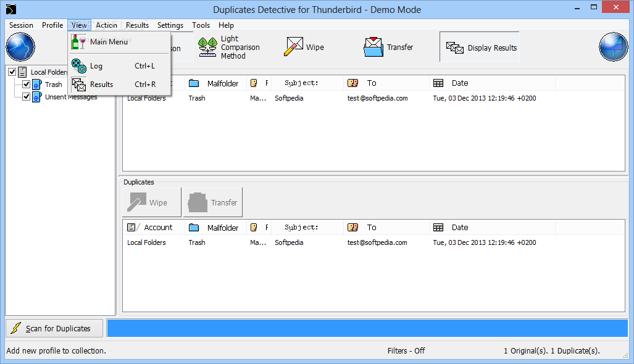Uncheck the Trash folder checkbox

[x=27, y=84]
